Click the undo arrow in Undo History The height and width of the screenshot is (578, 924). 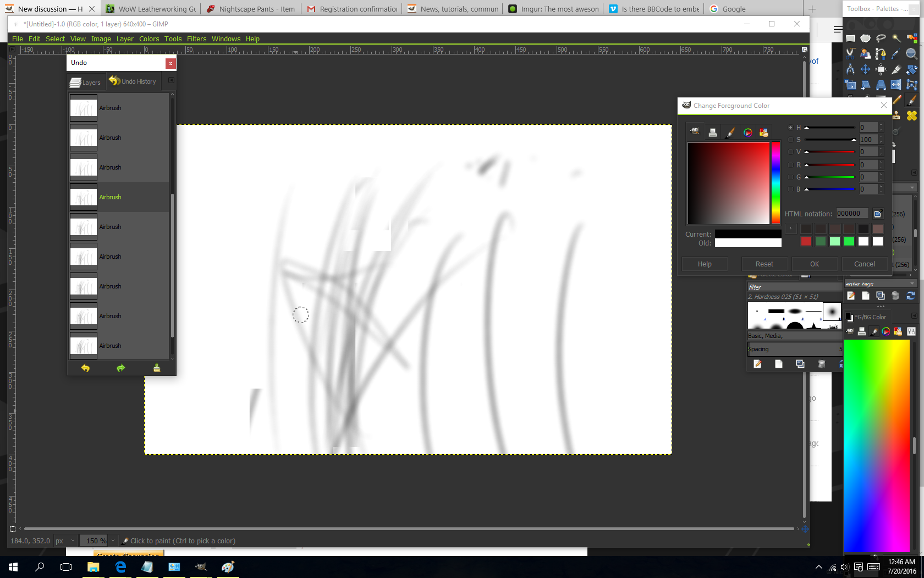(x=85, y=368)
